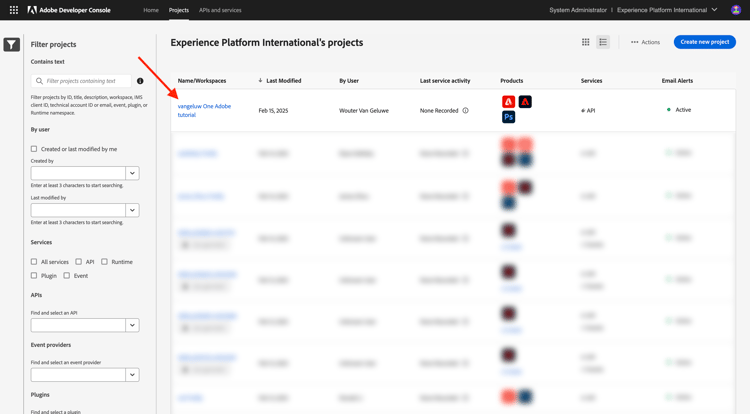Click the event provider input field
Image resolution: width=750 pixels, height=414 pixels.
tap(78, 375)
